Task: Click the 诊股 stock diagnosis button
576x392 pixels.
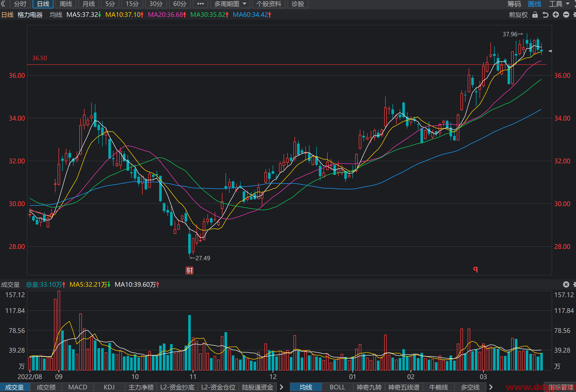Action: tap(298, 4)
